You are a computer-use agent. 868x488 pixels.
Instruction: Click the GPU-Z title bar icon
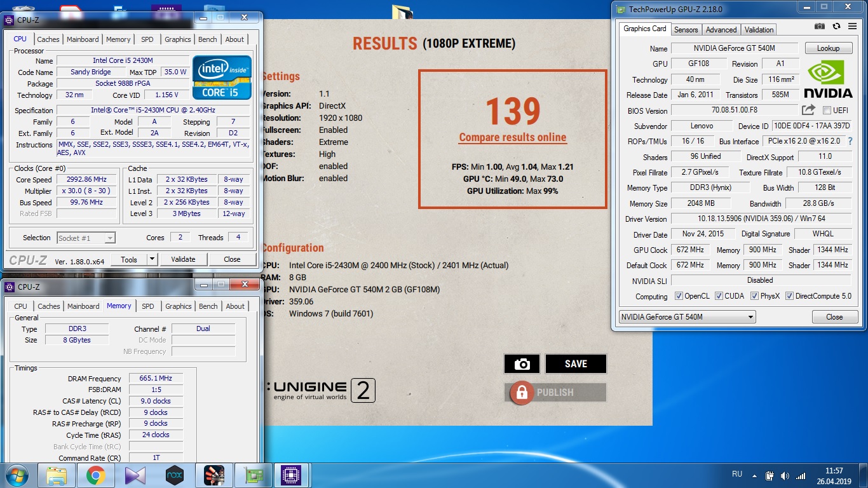[x=621, y=9]
